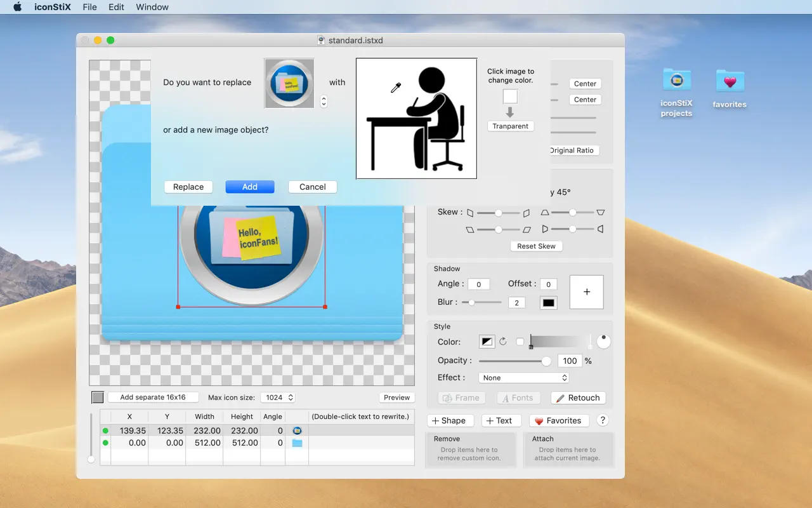Click the Shadow Angle input field
Image resolution: width=812 pixels, height=508 pixels.
[478, 284]
